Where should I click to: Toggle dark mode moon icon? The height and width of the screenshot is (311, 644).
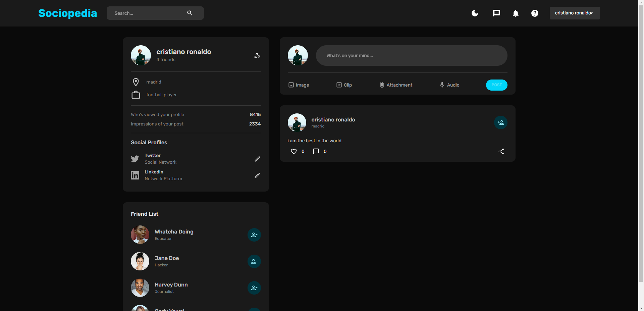tap(475, 13)
